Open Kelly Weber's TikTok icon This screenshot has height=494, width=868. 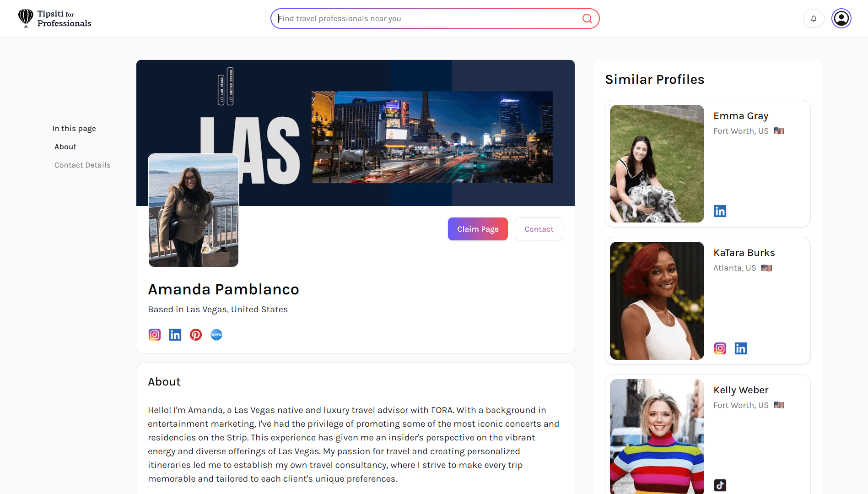(720, 485)
